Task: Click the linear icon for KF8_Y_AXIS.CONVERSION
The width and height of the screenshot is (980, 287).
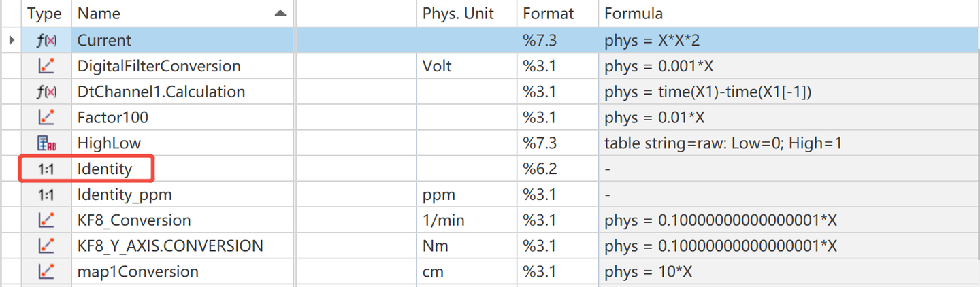Action: [46, 246]
